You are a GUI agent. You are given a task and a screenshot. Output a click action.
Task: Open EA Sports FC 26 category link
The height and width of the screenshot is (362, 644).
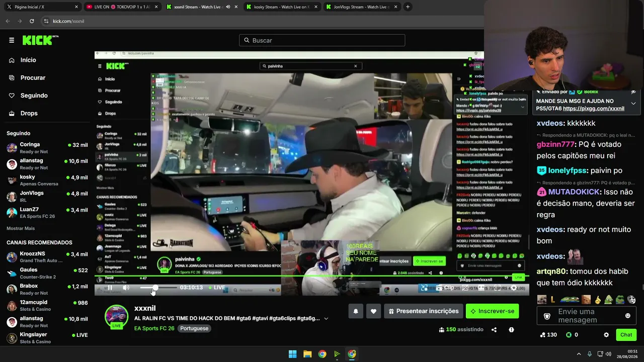(x=154, y=328)
